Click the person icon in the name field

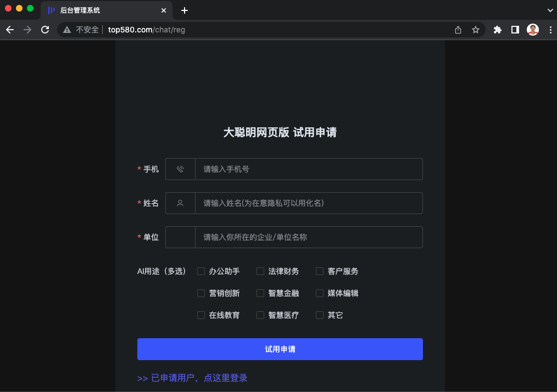click(x=180, y=203)
